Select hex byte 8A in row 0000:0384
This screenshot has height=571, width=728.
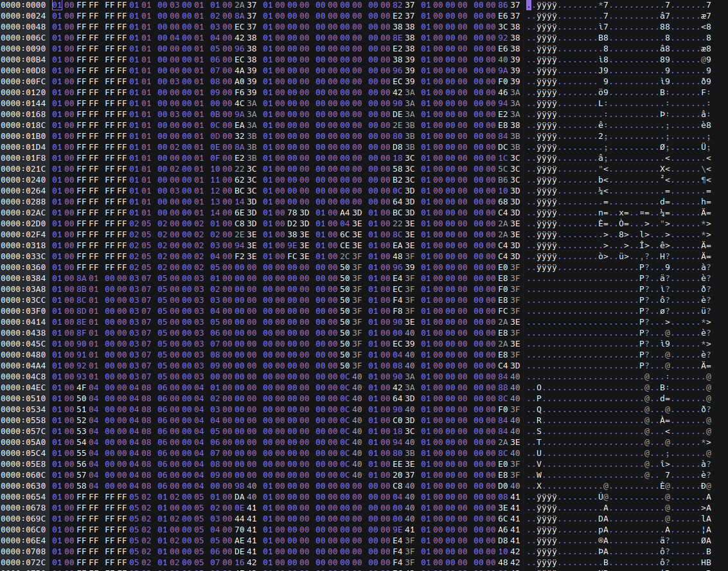(x=82, y=278)
